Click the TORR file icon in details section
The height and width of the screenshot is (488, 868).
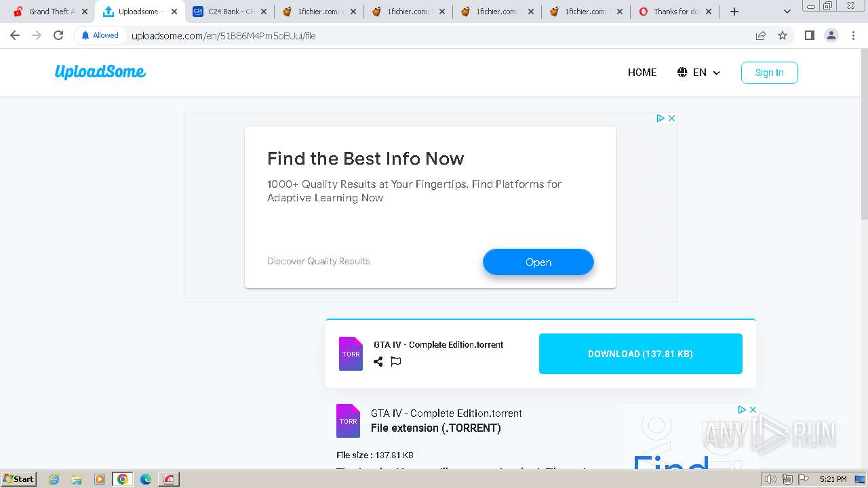click(348, 421)
